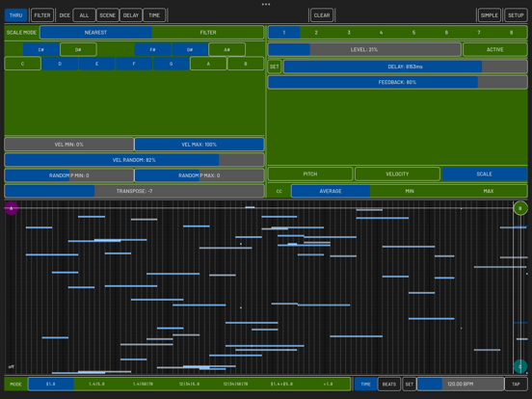Set scale mode to FILTER

tap(208, 33)
